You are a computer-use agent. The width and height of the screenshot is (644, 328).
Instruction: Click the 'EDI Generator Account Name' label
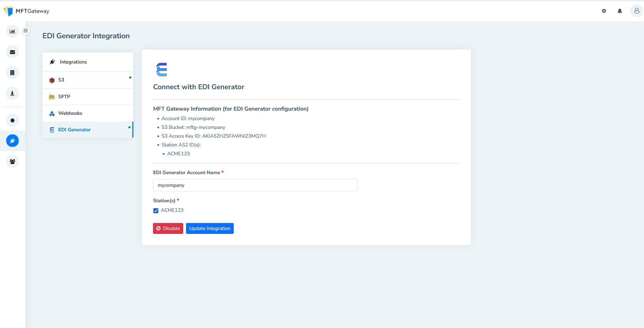point(187,172)
